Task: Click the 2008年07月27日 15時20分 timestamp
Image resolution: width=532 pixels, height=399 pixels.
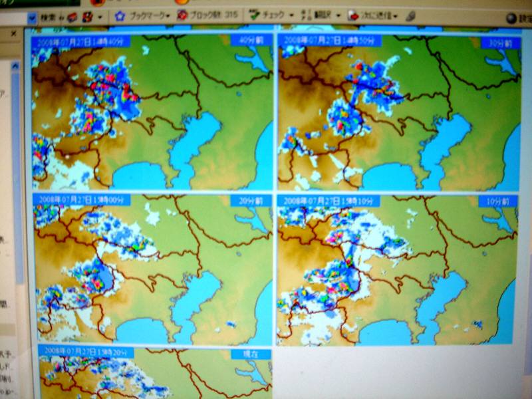Action: pyautogui.click(x=86, y=351)
